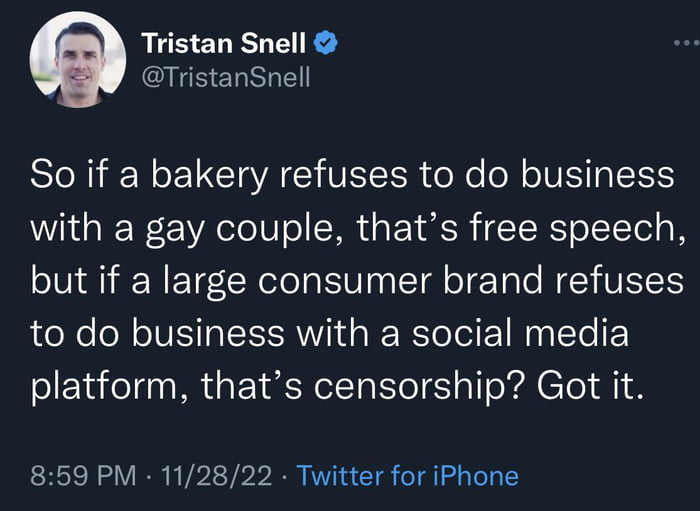Image resolution: width=700 pixels, height=511 pixels.
Task: Open Tristan Snell's profile picture
Action: 78,59
